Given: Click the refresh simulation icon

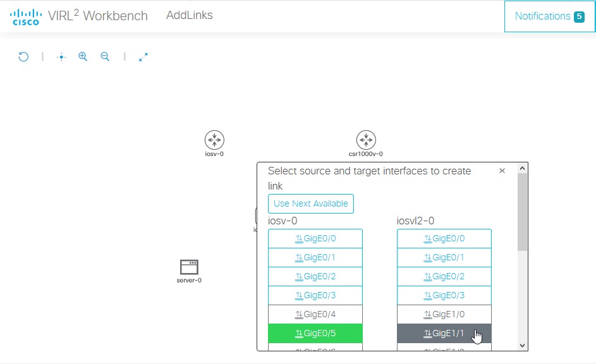Looking at the screenshot, I should [x=23, y=56].
